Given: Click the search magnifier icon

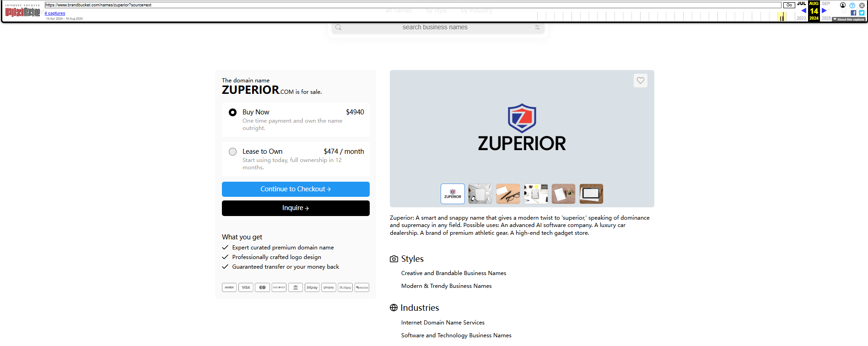Looking at the screenshot, I should [339, 27].
